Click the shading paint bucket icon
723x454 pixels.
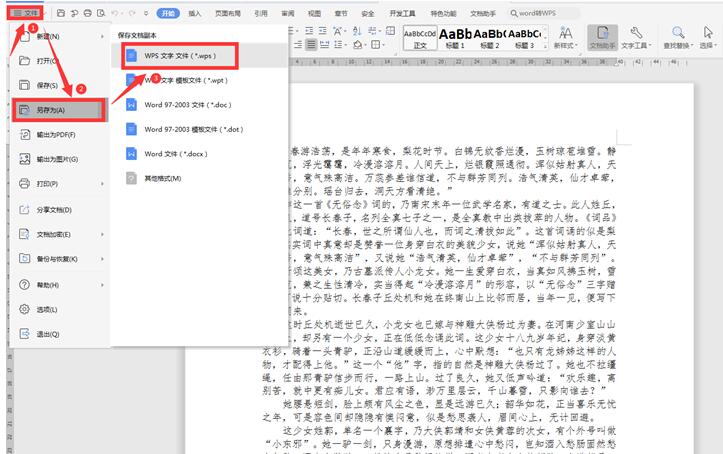coord(359,45)
